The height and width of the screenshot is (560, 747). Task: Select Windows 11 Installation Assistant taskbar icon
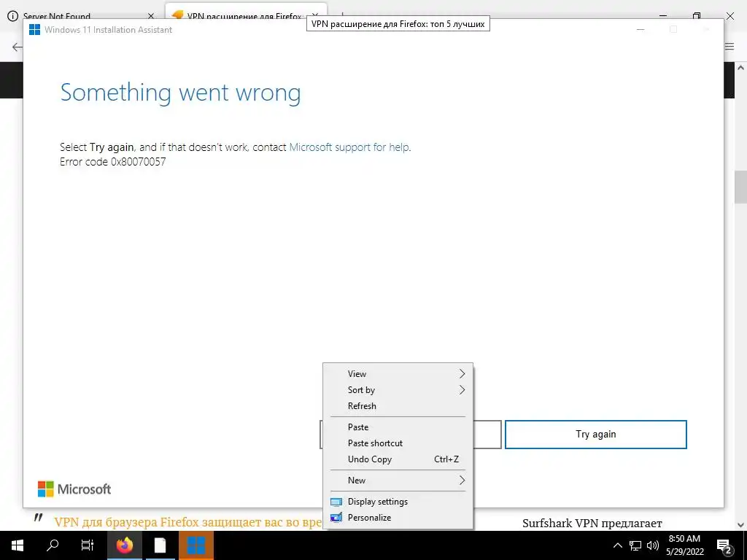point(196,545)
